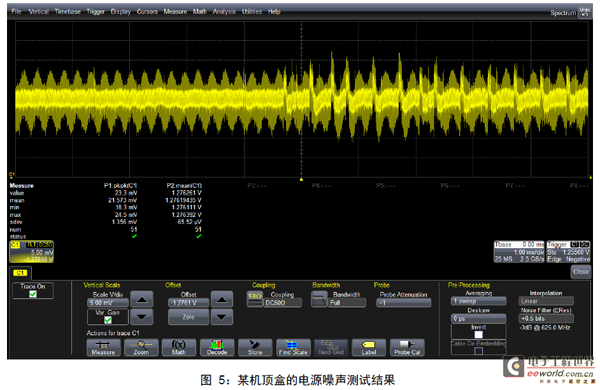
Task: Edit the Deskew 0 ps field
Action: coord(478,318)
